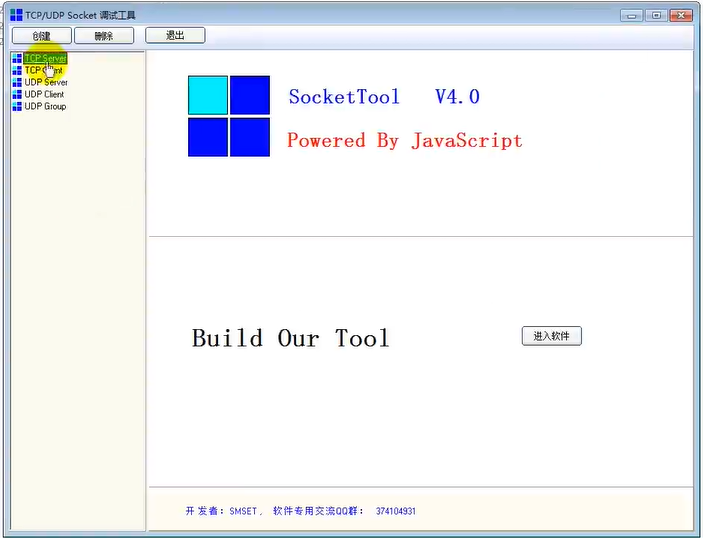The width and height of the screenshot is (703, 538).
Task: Select UDP Group tree item
Action: (x=45, y=107)
